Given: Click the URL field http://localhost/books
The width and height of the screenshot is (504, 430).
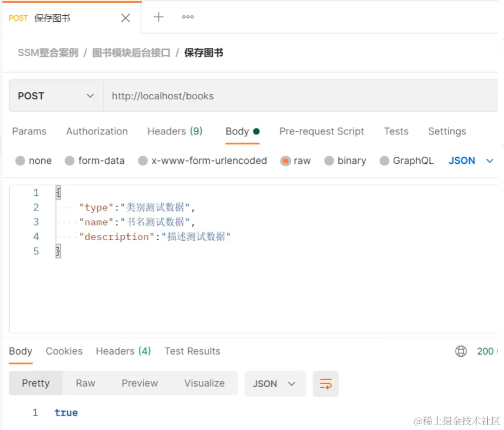Looking at the screenshot, I should [301, 96].
